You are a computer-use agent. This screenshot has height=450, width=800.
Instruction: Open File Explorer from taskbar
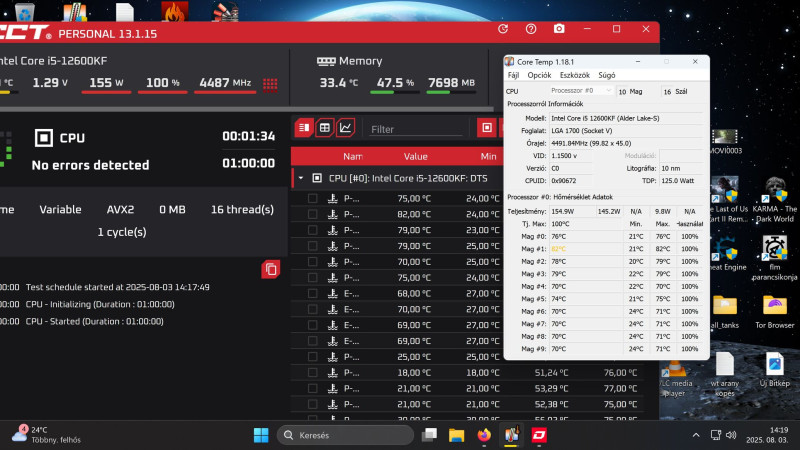456,435
